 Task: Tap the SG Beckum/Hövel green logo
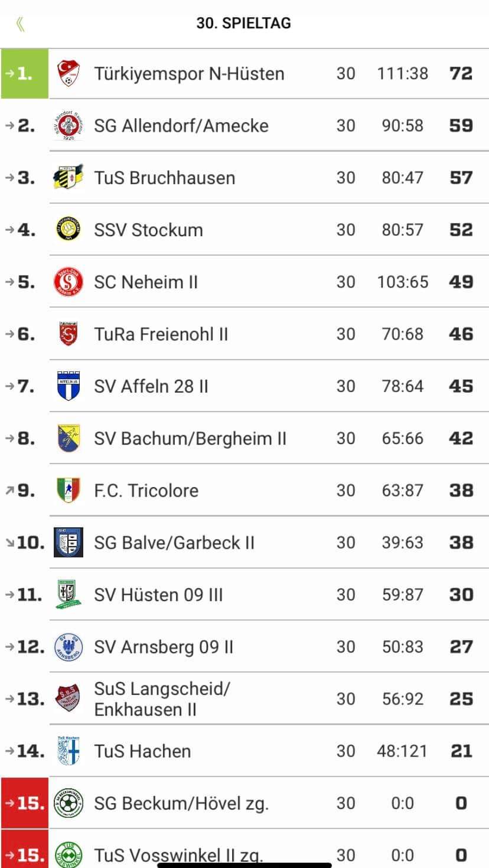click(68, 802)
